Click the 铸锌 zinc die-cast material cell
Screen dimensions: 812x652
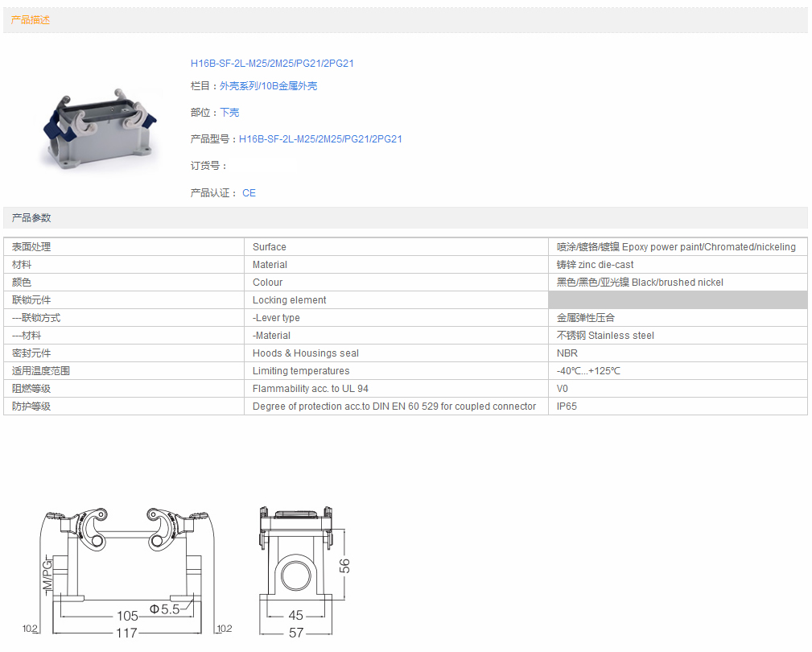point(595,265)
